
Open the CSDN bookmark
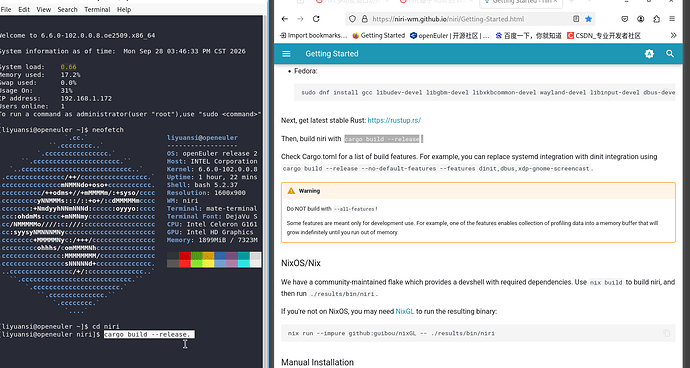[x=603, y=36]
